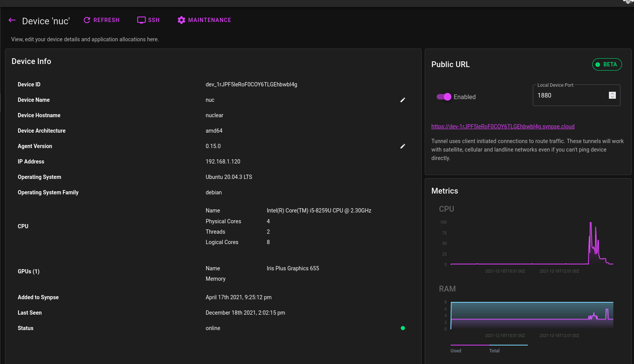Screen dimensions: 634x364
Task: Click the Device Hostname value 'nuclear'
Action: [x=214, y=115]
